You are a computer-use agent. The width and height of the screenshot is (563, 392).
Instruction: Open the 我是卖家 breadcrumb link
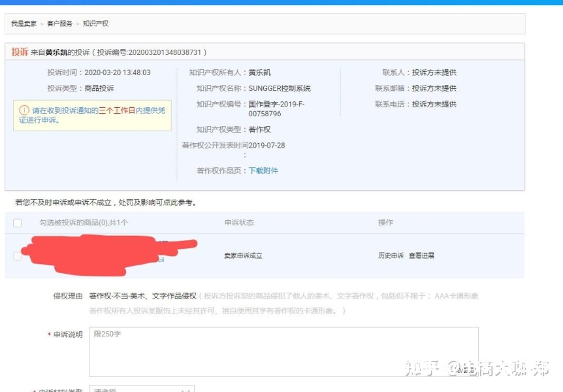(x=24, y=24)
